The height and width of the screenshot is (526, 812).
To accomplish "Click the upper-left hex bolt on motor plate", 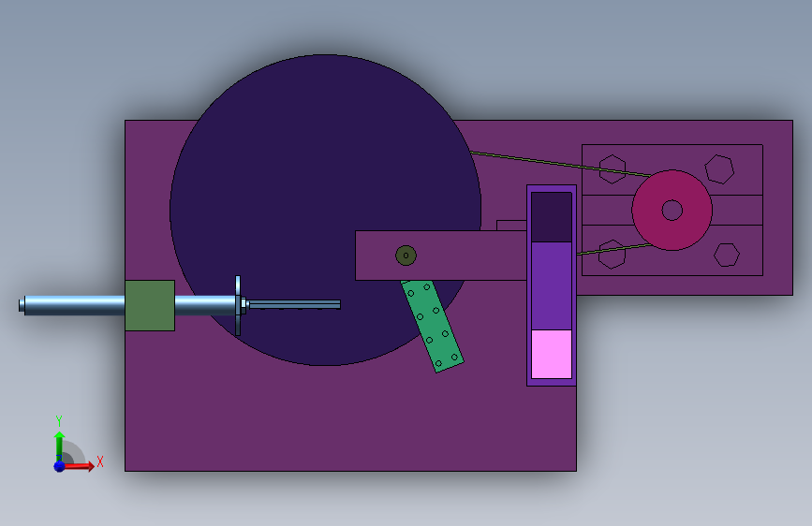I will 613,168.
